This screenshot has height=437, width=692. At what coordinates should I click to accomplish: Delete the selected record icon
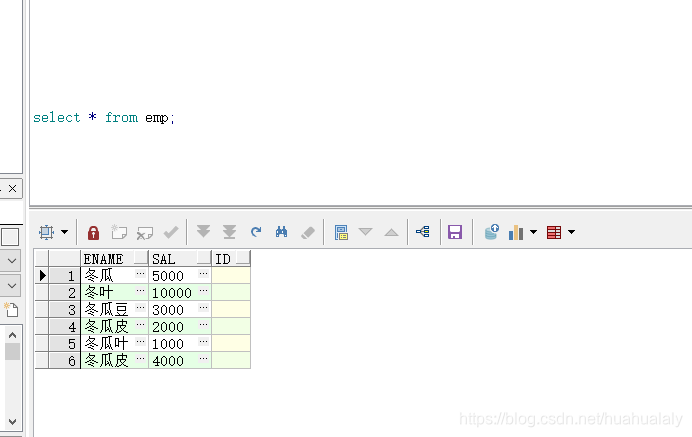tap(145, 232)
